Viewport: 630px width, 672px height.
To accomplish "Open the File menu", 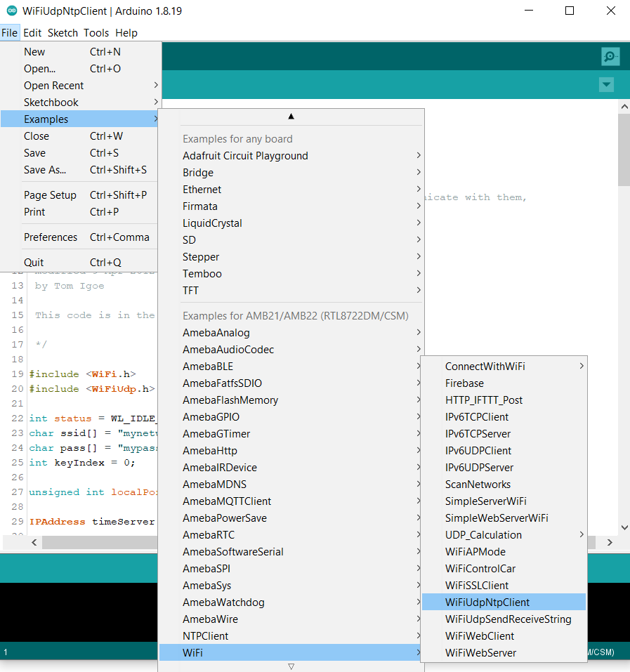I will click(9, 33).
